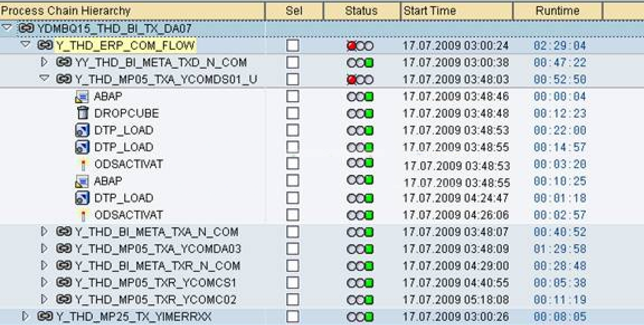Click the DTP_LOAD icon started at 04:24:47

pyautogui.click(x=83, y=198)
